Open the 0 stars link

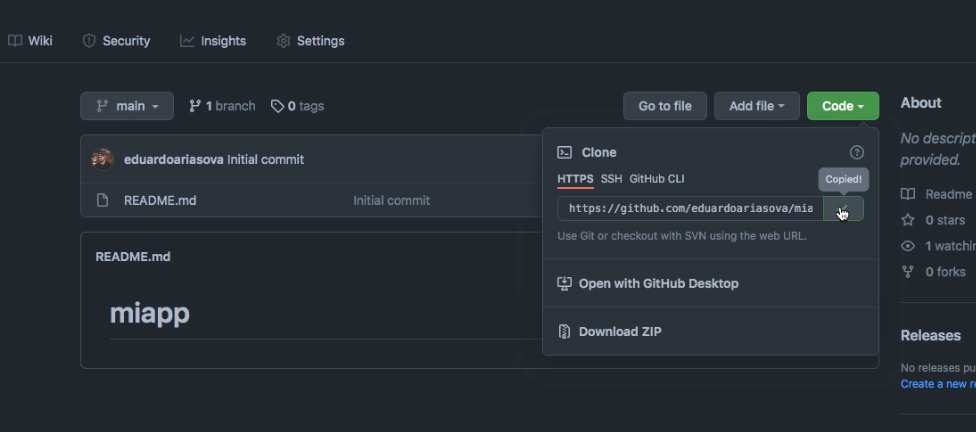945,220
